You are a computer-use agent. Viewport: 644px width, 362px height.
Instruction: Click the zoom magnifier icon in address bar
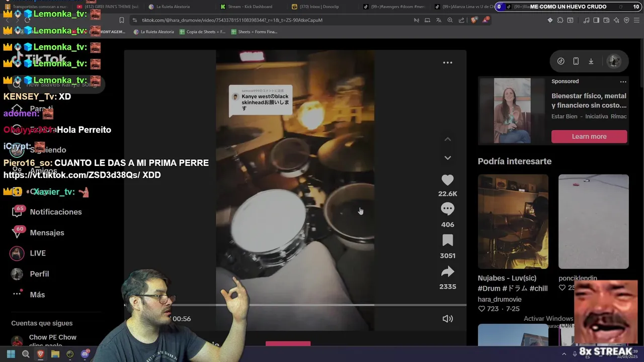tap(450, 20)
